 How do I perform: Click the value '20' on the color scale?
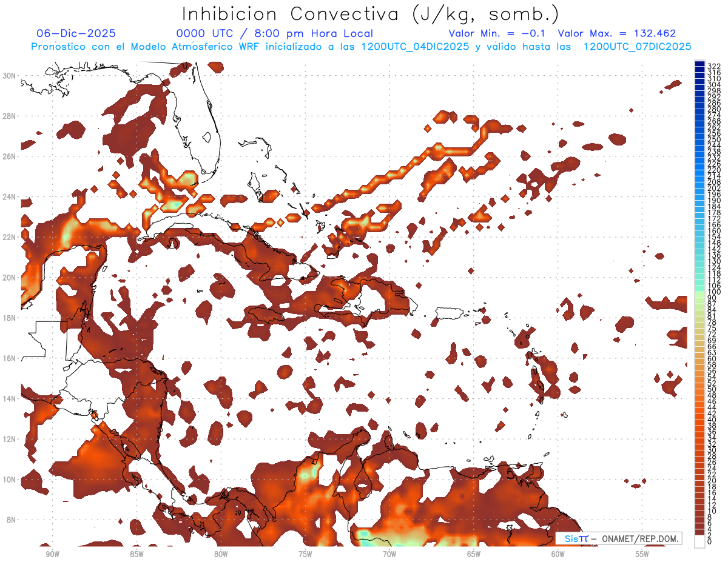[712, 480]
